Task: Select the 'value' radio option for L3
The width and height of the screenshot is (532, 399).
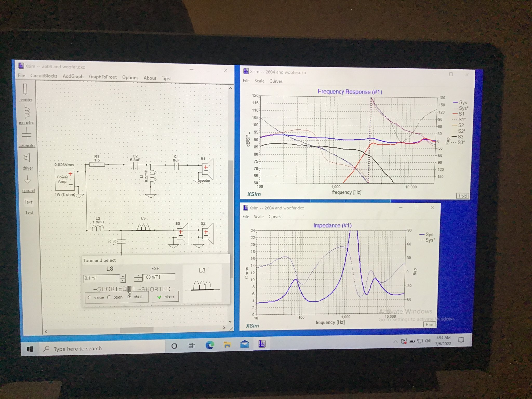Action: (x=90, y=297)
